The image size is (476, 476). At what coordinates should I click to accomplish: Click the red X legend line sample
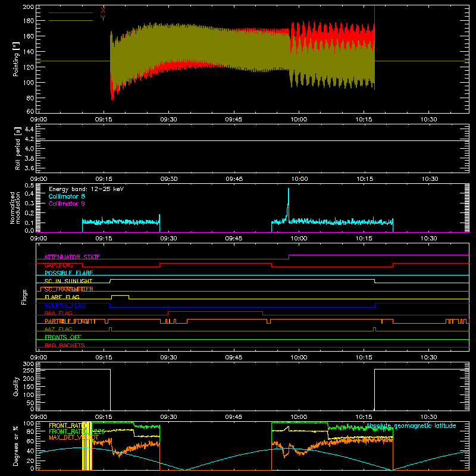[71, 12]
